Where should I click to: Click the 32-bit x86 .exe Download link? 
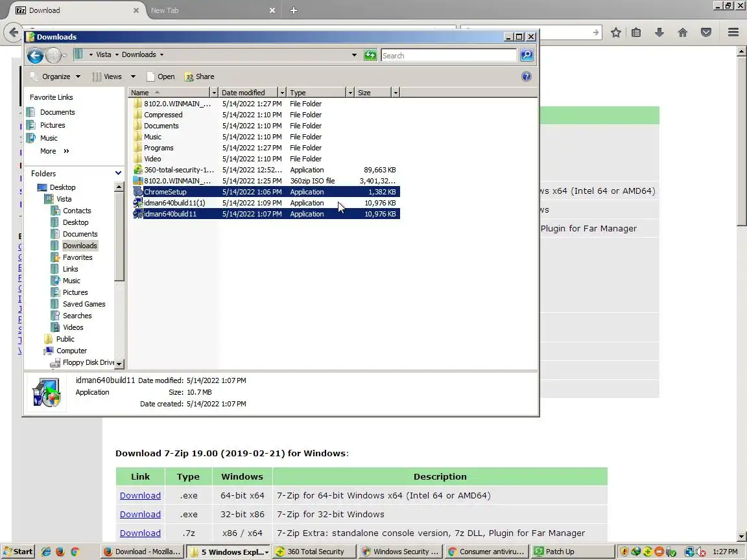pos(140,514)
